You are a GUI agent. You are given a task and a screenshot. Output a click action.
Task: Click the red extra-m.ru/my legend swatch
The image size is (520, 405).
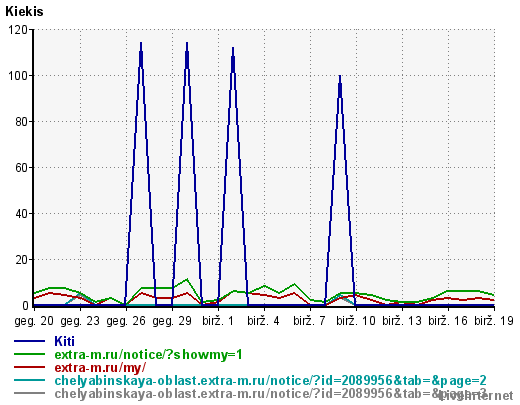click(29, 367)
